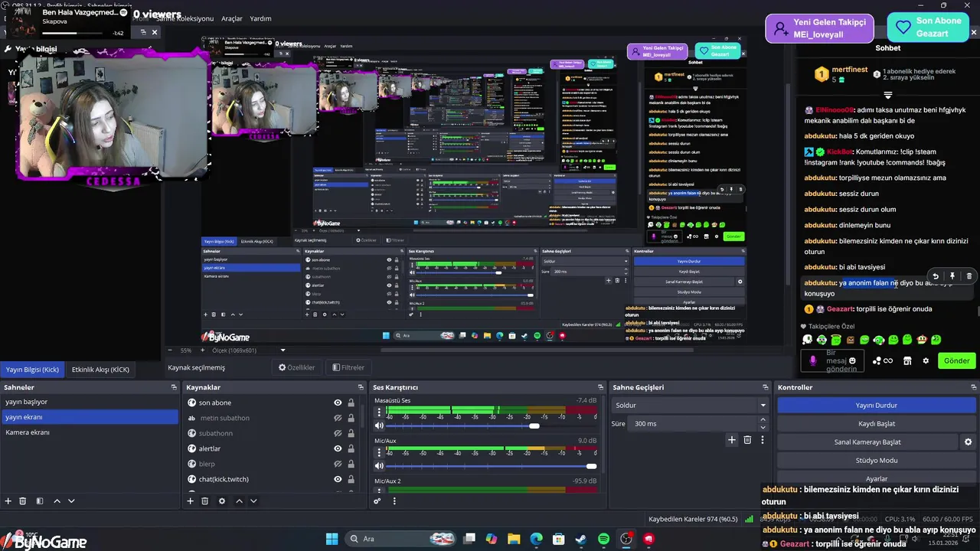Move source down in Kaynaklar list
Viewport: 980px width, 551px height.
pos(253,500)
